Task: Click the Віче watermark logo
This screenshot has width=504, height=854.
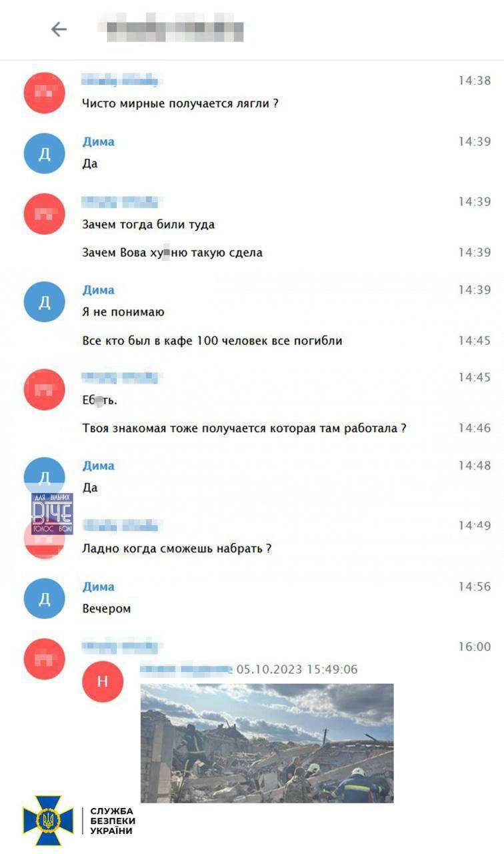Action: [52, 513]
